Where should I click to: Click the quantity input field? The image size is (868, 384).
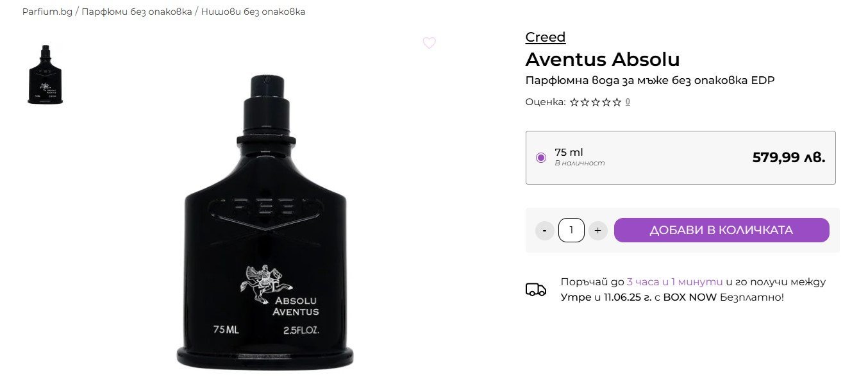[x=571, y=230]
